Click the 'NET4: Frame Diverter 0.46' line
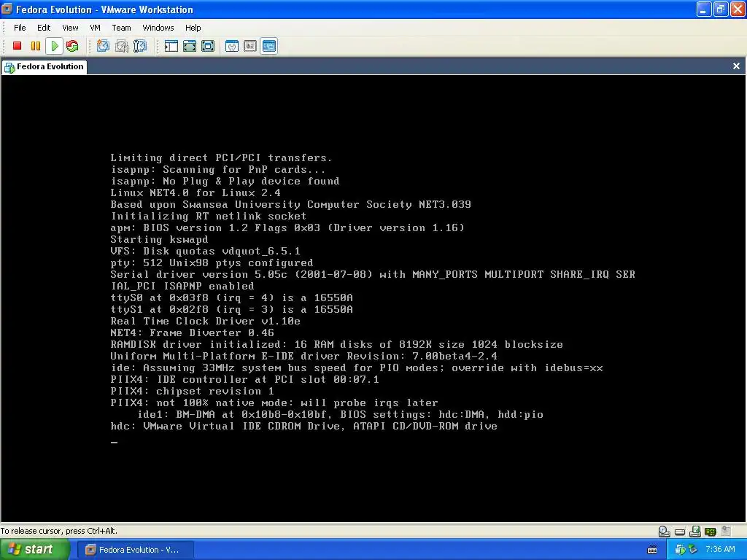The width and height of the screenshot is (747, 560). coord(192,332)
